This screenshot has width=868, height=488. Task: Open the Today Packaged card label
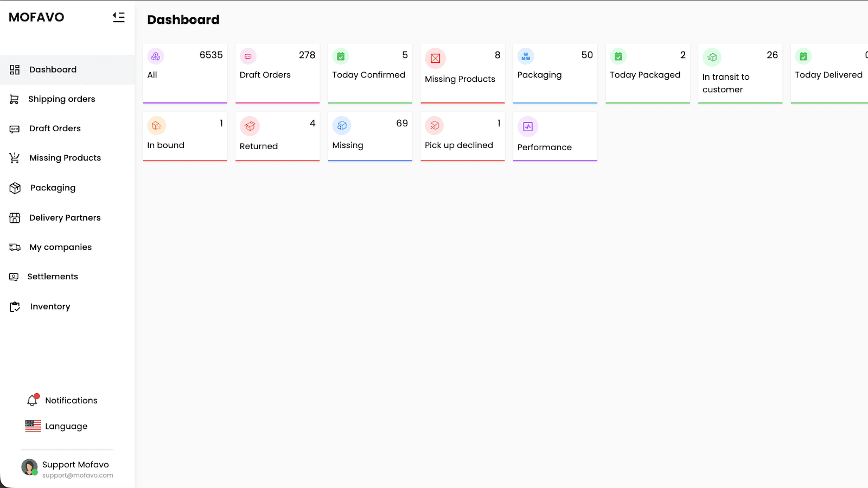click(645, 75)
